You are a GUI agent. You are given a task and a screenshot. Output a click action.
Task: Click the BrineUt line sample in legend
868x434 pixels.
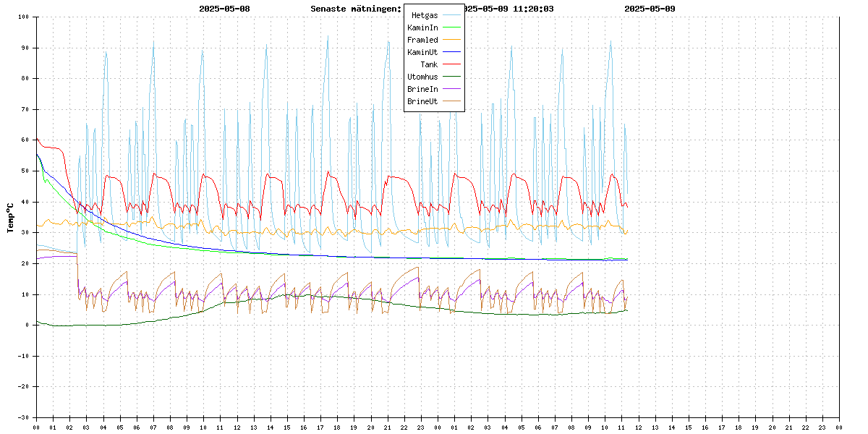click(451, 101)
